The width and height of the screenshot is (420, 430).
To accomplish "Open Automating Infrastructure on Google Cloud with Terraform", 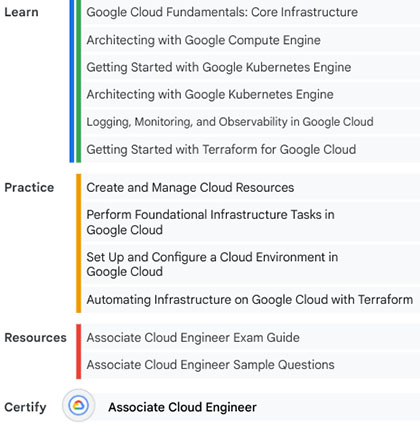I will pos(250,299).
